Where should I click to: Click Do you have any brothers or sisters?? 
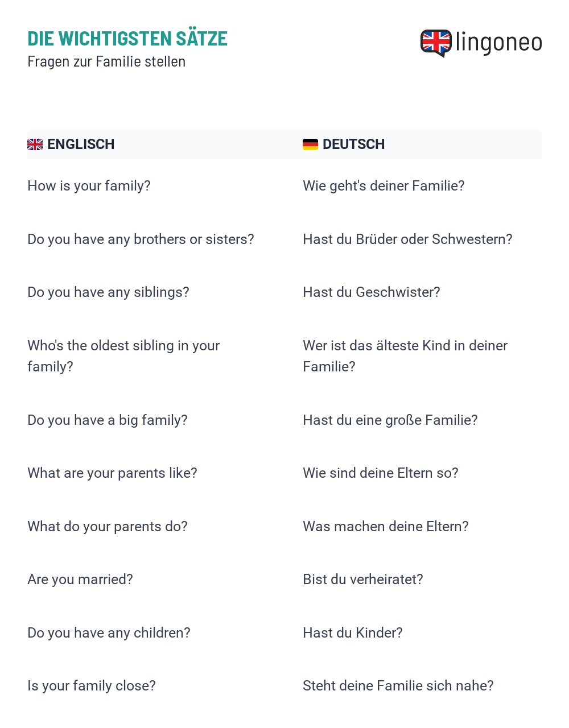[141, 239]
